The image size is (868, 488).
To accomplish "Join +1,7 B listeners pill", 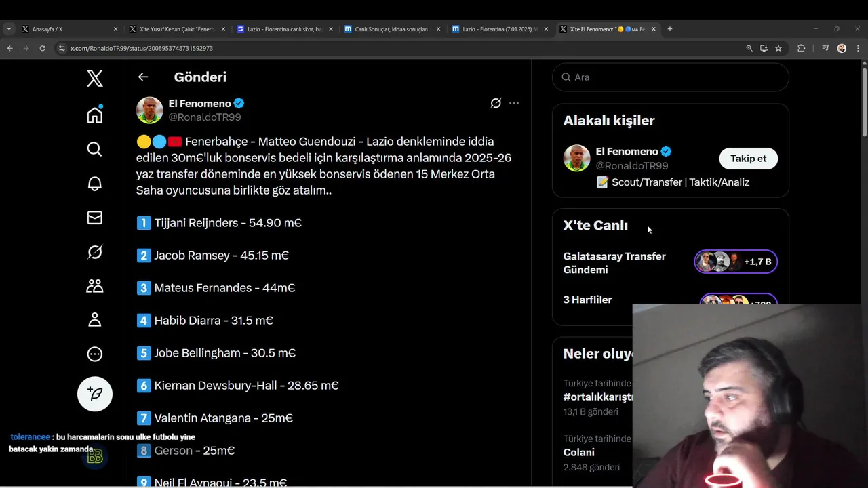I will tap(736, 262).
